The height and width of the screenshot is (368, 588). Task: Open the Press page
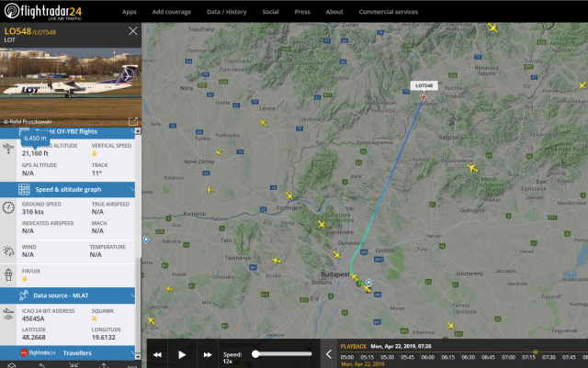[x=302, y=12]
